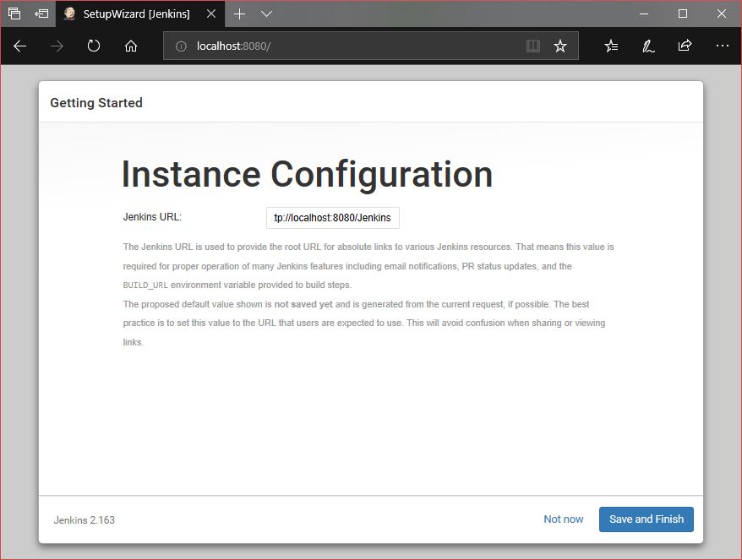Add page to favorites with star icon
This screenshot has width=742, height=560.
(x=559, y=46)
